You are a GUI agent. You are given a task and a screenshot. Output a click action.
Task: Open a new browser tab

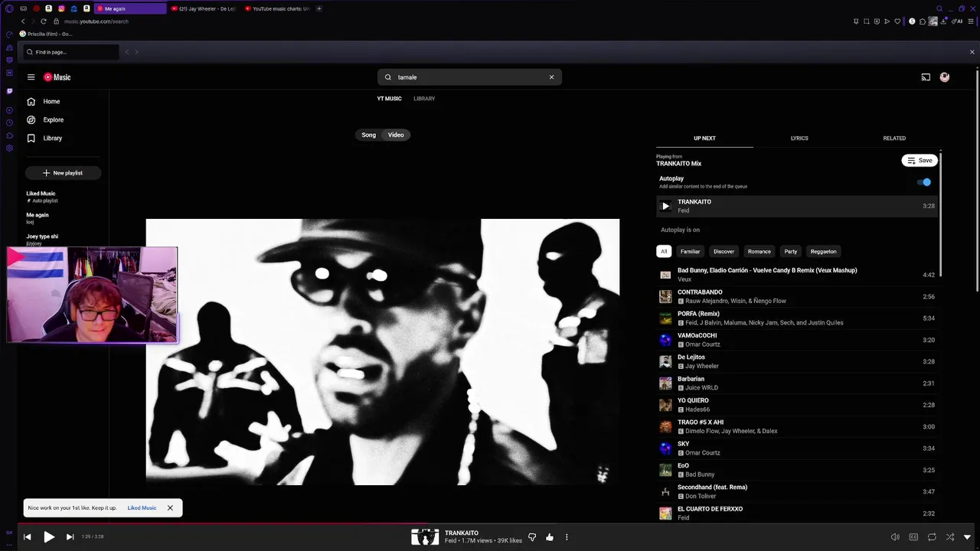pyautogui.click(x=319, y=8)
